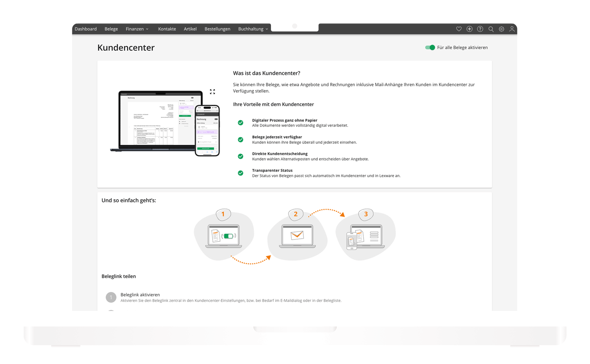This screenshot has height=364, width=590.
Task: Open the settings gear icon
Action: 501,29
